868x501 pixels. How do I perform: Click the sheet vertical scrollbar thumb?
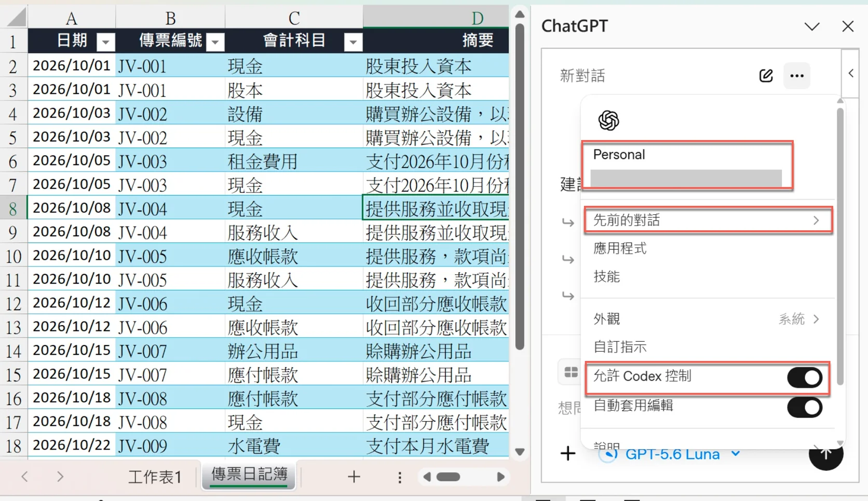[520, 187]
